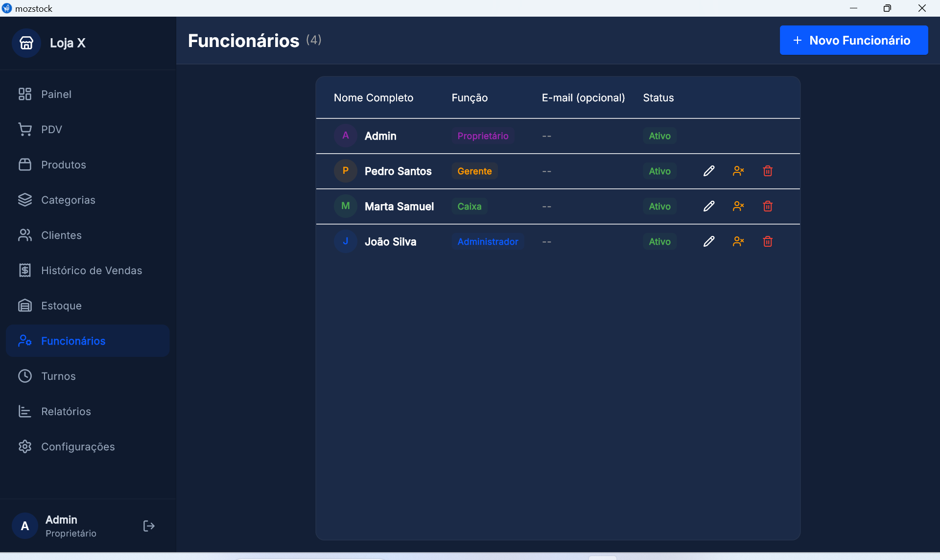
Task: Click the logout icon beside Admin
Action: pos(149,526)
